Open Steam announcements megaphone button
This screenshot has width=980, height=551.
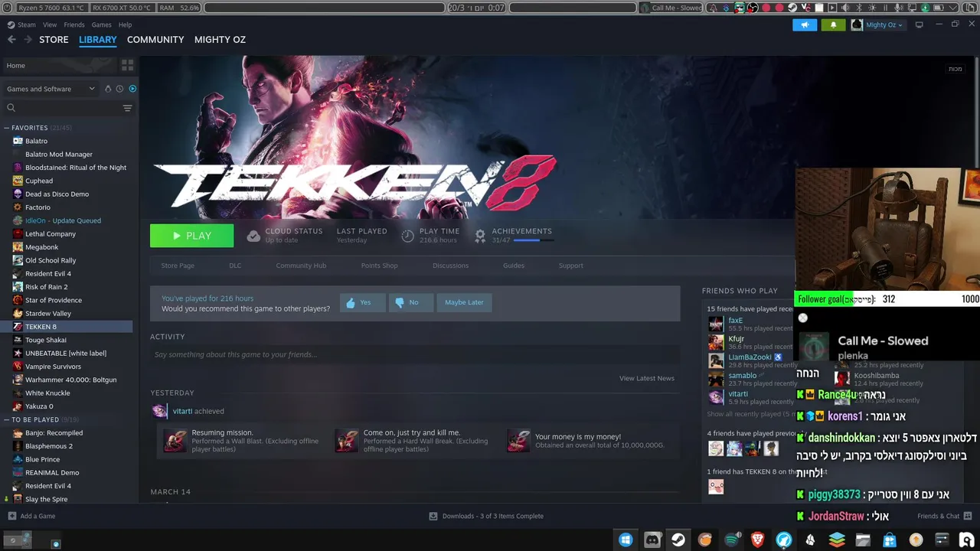804,24
